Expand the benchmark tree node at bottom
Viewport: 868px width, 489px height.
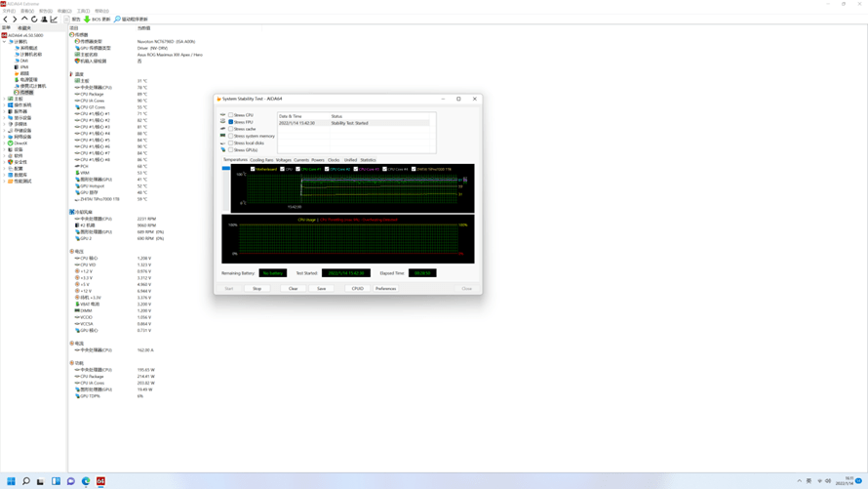coord(5,182)
